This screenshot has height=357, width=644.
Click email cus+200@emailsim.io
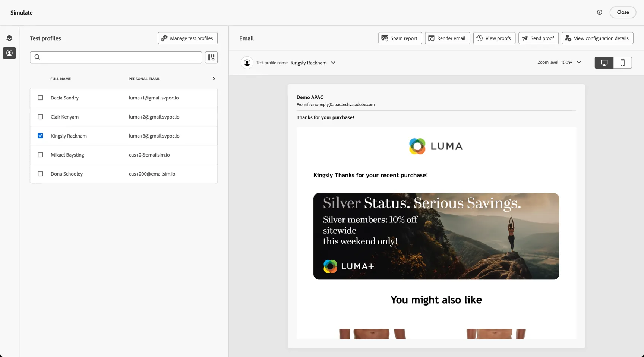152,174
